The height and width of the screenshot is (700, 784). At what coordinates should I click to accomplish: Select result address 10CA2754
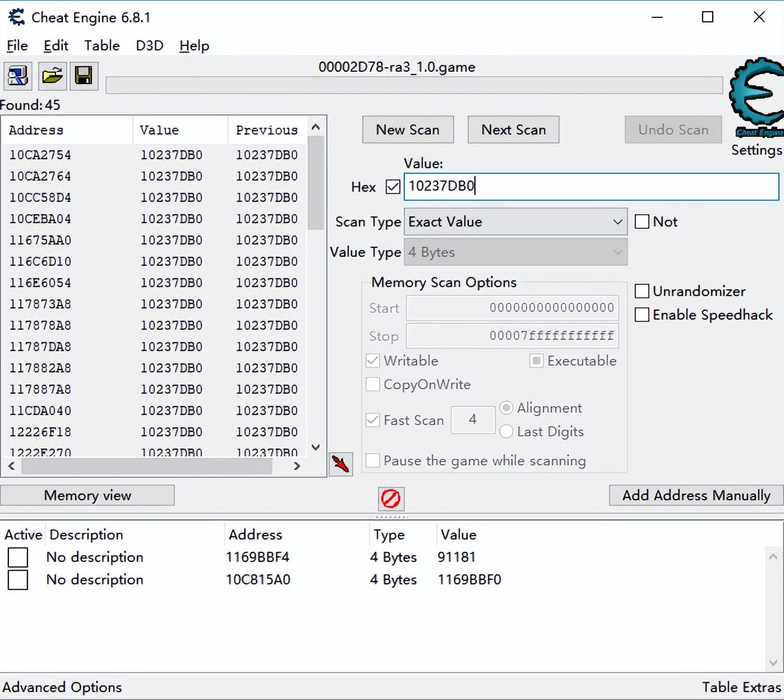point(40,155)
